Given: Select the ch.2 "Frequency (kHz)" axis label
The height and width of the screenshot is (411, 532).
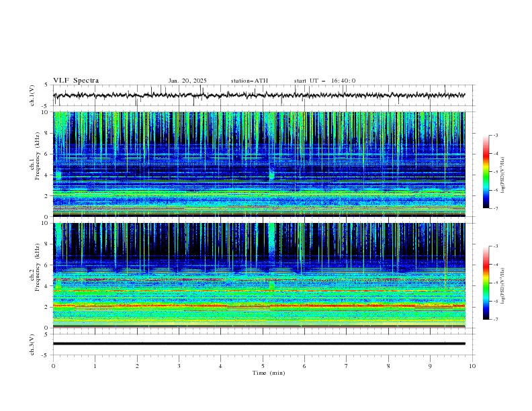Looking at the screenshot, I should 38,267.
